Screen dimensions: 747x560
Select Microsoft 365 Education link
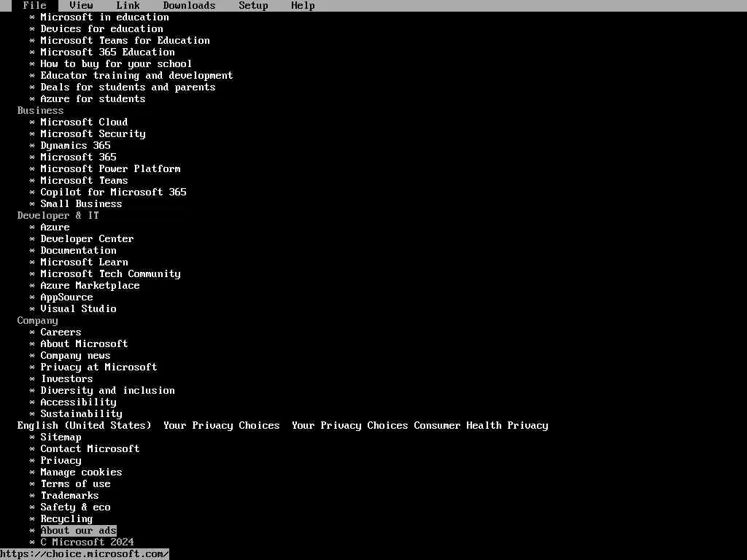click(x=108, y=52)
